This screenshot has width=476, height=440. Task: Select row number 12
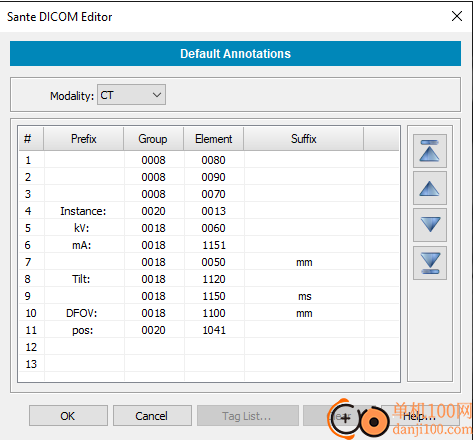click(31, 347)
